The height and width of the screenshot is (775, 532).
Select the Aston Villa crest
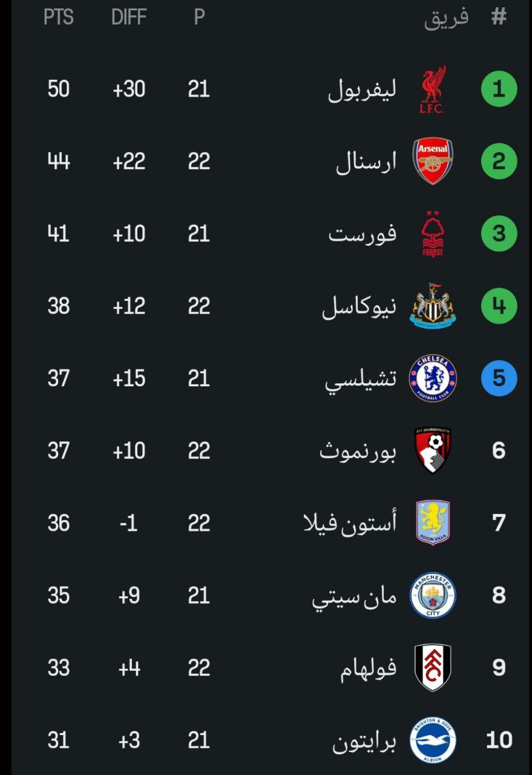click(433, 523)
